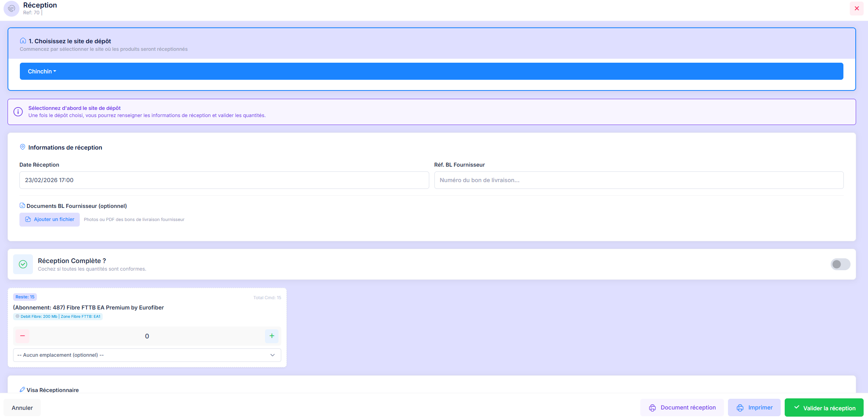Screen dimensions: 868x419
Task: Close the Réception dialog with the X
Action: [x=856, y=8]
